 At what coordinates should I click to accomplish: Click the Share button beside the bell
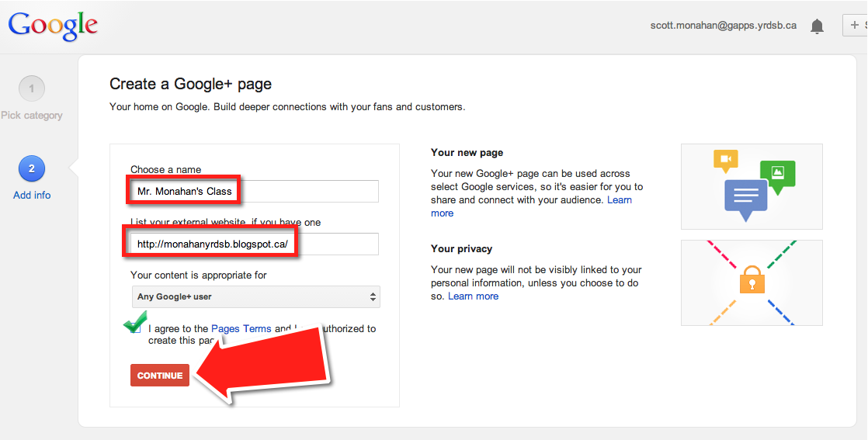point(856,26)
